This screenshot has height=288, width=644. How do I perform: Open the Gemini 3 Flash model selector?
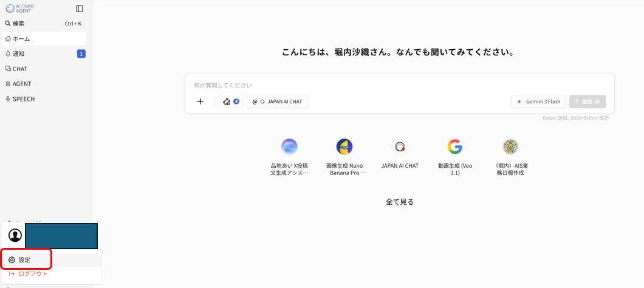pos(538,101)
